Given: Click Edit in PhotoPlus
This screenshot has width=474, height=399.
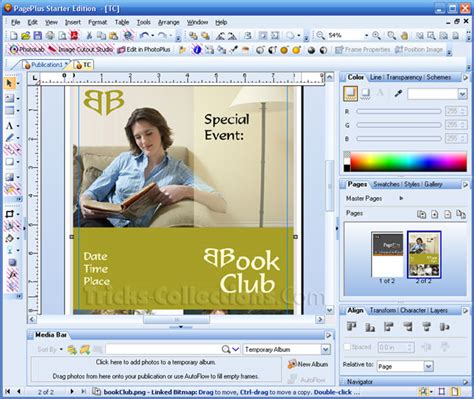Looking at the screenshot, I should pos(144,50).
